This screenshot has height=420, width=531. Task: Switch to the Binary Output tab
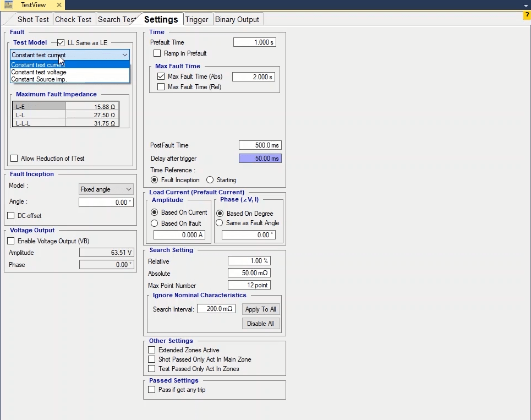coord(237,19)
